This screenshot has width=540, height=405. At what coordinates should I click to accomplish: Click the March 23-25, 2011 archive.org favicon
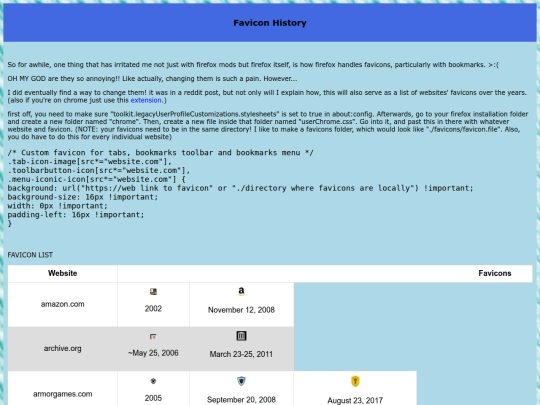[x=241, y=336]
